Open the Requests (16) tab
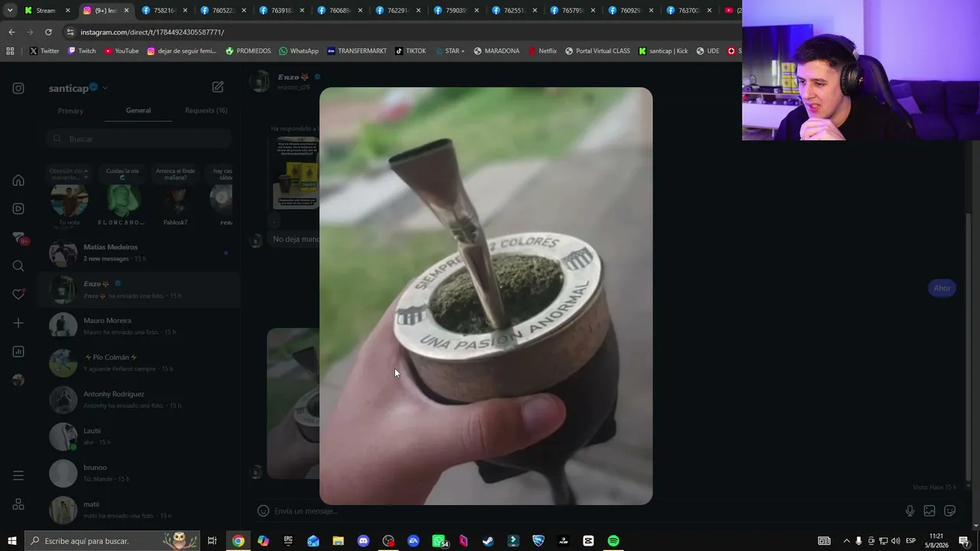Viewport: 980px width, 551px height. click(206, 110)
